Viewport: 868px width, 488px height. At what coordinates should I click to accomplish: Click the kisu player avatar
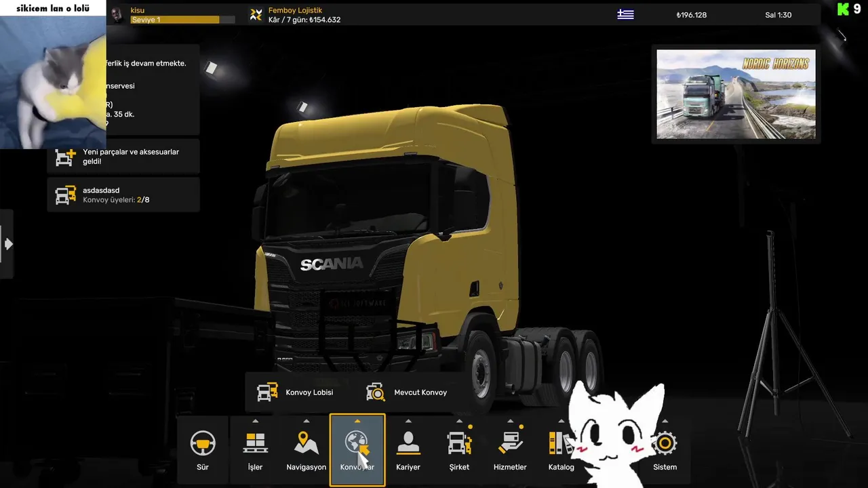[118, 15]
